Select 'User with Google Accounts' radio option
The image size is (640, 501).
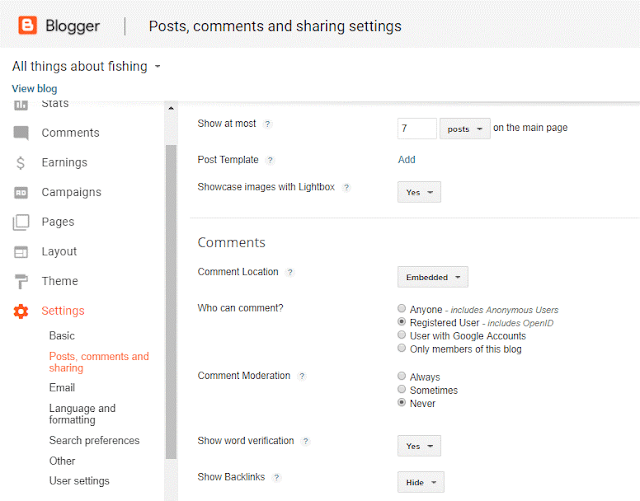pyautogui.click(x=402, y=336)
